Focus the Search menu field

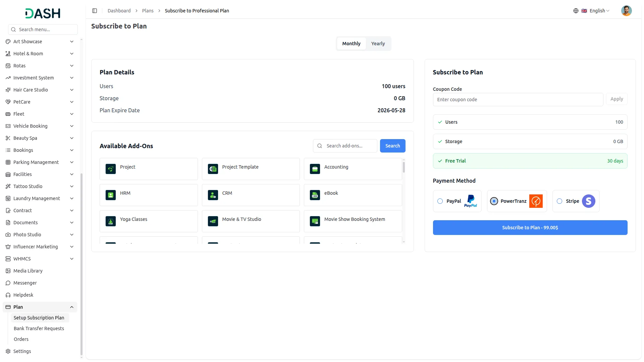[43, 29]
